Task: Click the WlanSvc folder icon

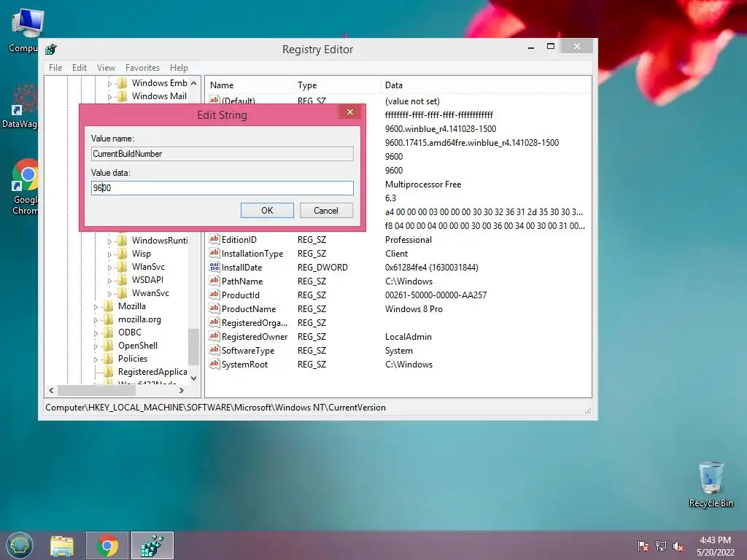Action: coord(123,267)
